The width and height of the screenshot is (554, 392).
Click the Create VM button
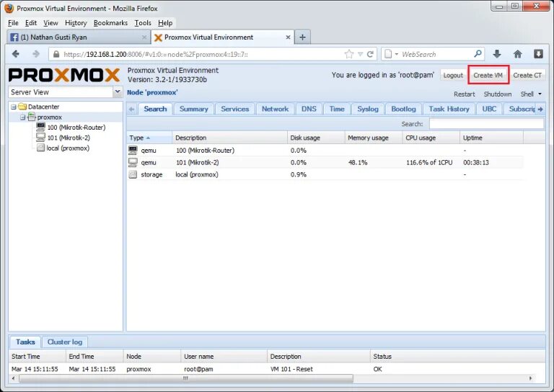point(488,75)
